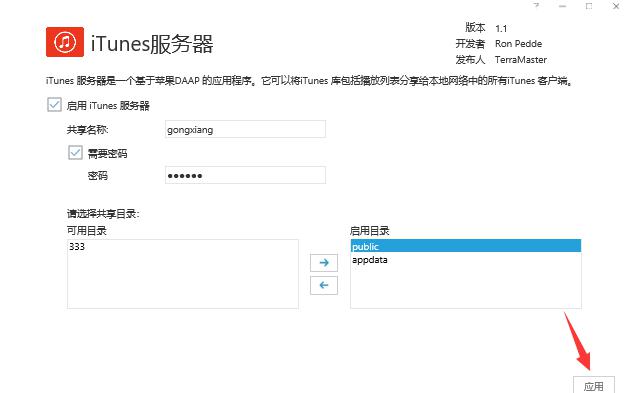Close the iTunes server window
Image resolution: width=625 pixels, height=393 pixels.
coord(615,6)
